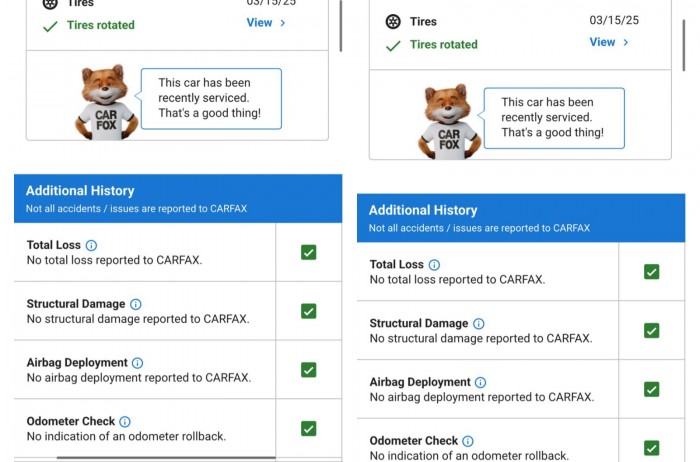The width and height of the screenshot is (700, 462).
Task: Select the Additional History header in right panel
Action: (423, 210)
